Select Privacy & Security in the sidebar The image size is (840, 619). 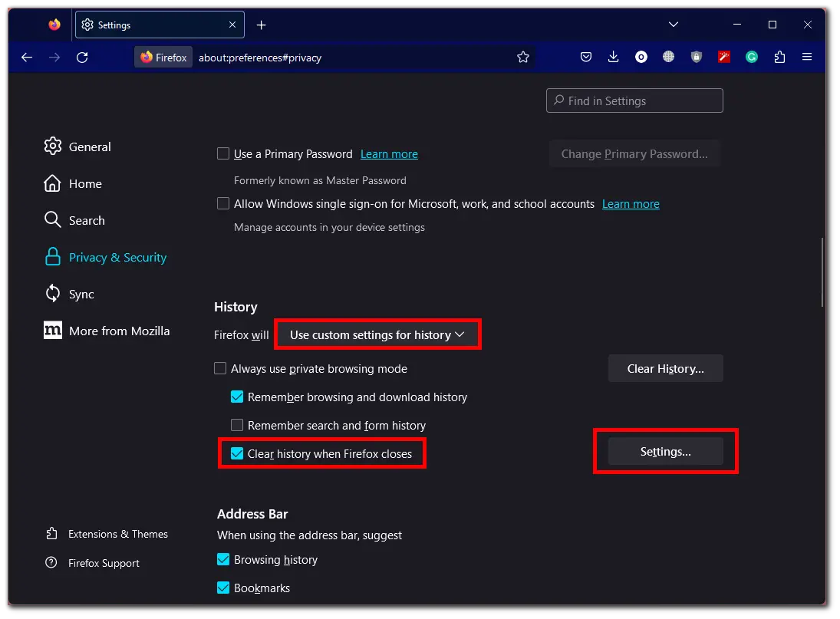[117, 257]
